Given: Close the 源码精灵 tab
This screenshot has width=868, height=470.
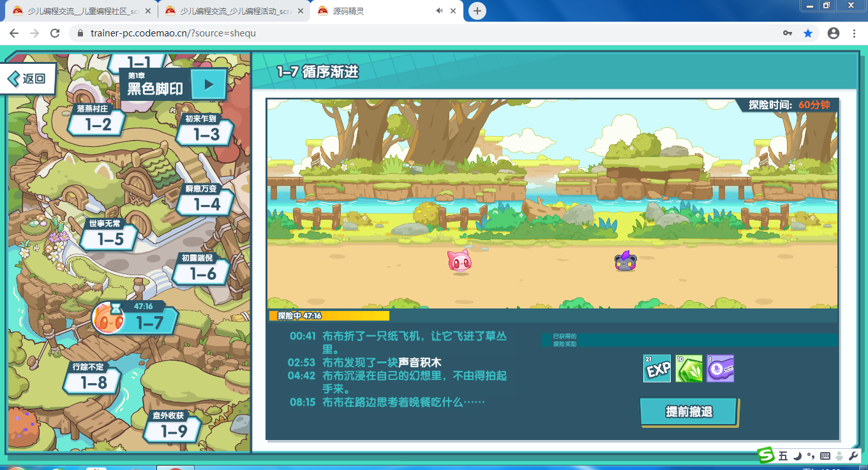Looking at the screenshot, I should pos(453,11).
